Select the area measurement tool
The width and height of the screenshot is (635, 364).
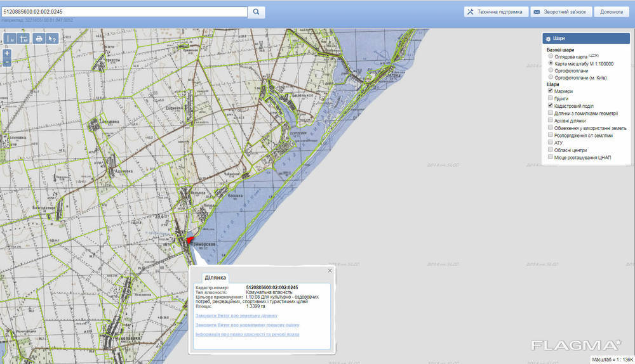[23, 39]
